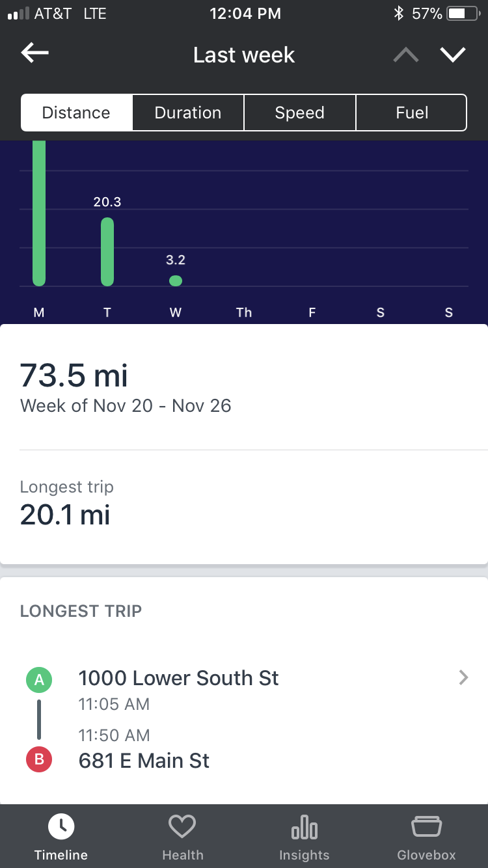
Task: Tap Wednesday's 3.2 data point
Action: (176, 280)
